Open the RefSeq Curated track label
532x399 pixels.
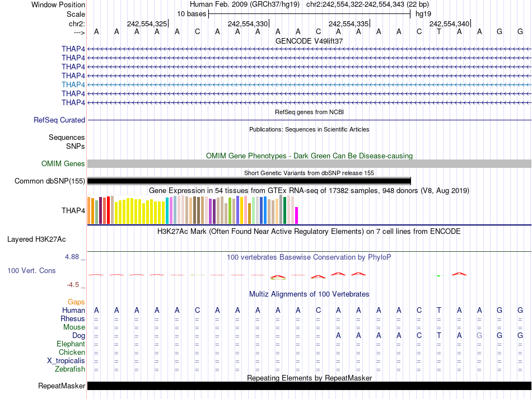[59, 120]
